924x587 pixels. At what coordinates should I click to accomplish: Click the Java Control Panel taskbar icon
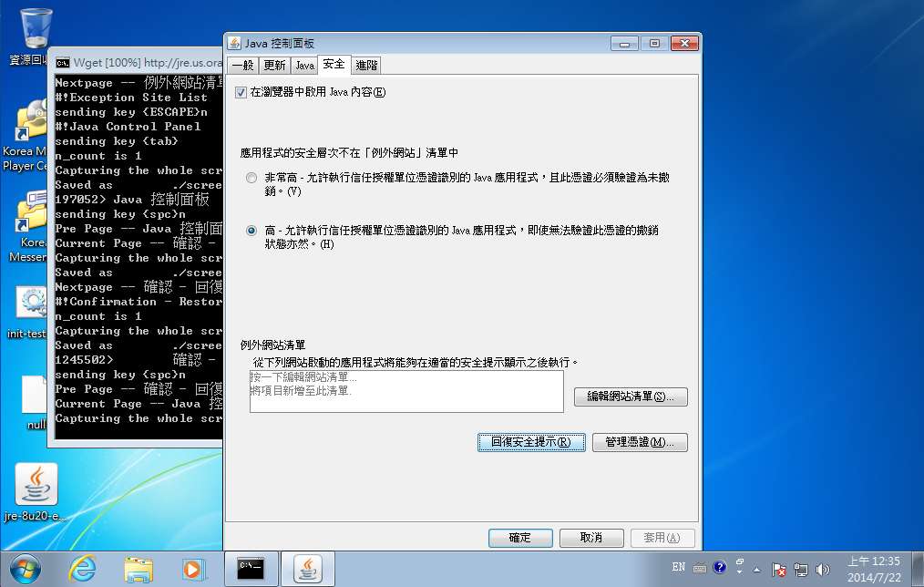(307, 569)
